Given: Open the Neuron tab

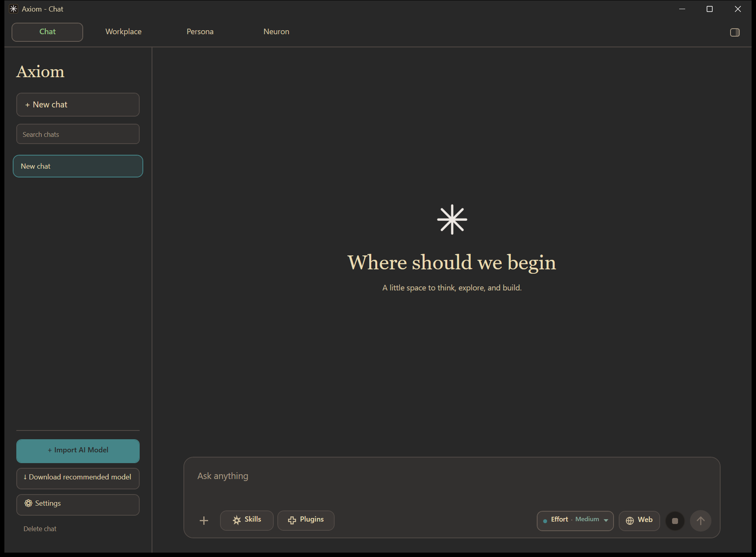Looking at the screenshot, I should (276, 32).
